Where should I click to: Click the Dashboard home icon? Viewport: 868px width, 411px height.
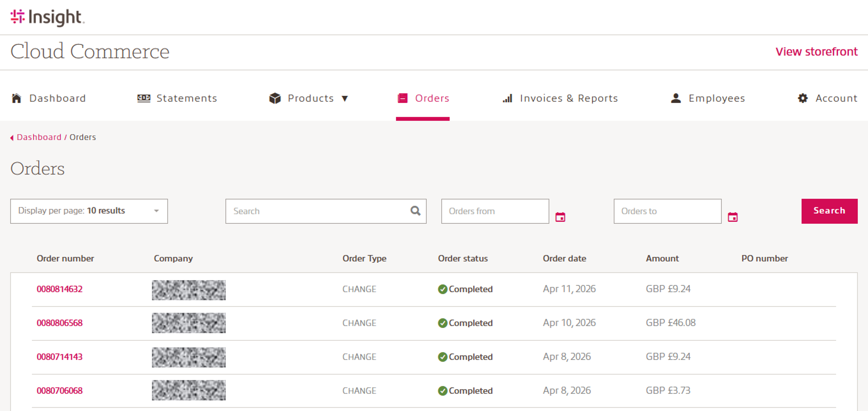click(16, 98)
